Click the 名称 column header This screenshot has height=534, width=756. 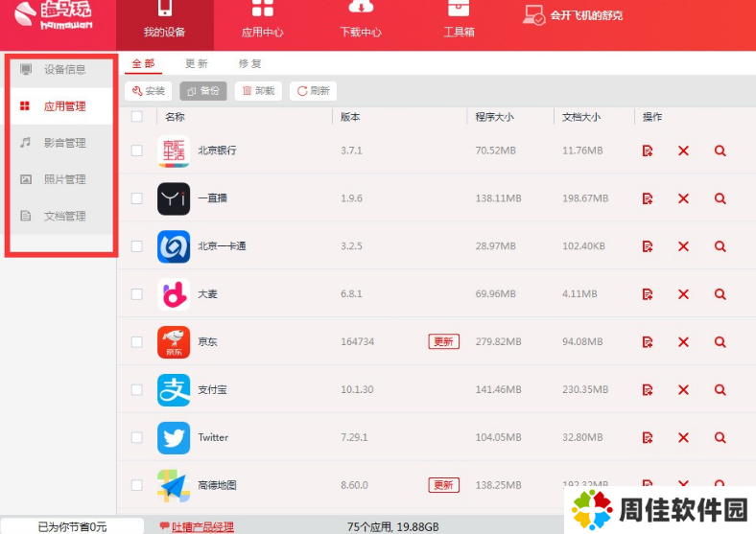(x=175, y=117)
